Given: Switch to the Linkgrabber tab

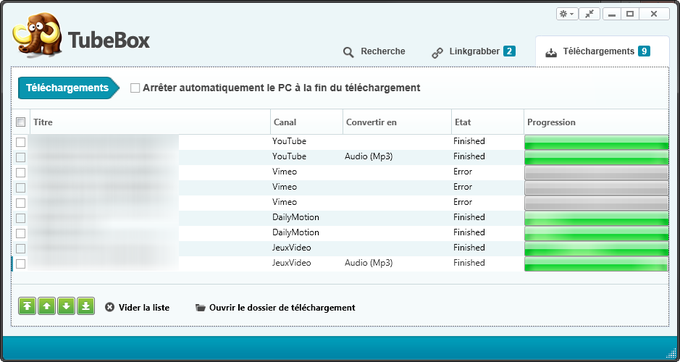Looking at the screenshot, I should coord(473,52).
